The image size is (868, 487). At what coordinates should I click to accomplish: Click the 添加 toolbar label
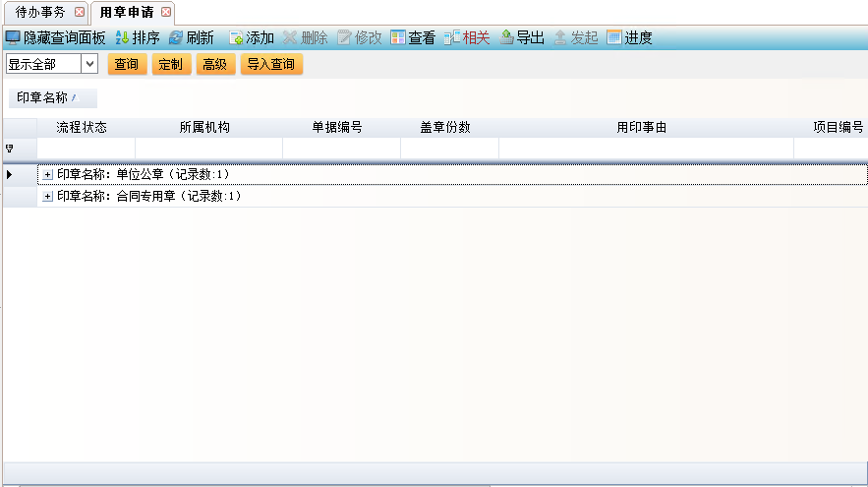pyautogui.click(x=260, y=37)
